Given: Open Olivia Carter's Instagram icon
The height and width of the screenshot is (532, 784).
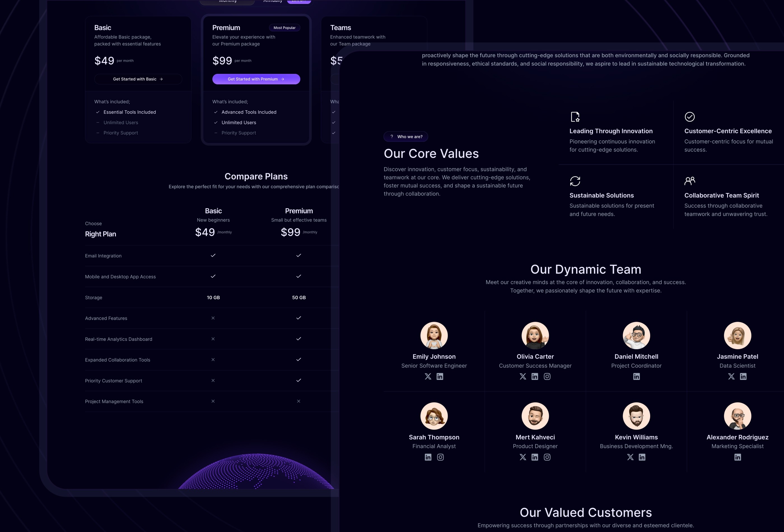Looking at the screenshot, I should (x=547, y=377).
